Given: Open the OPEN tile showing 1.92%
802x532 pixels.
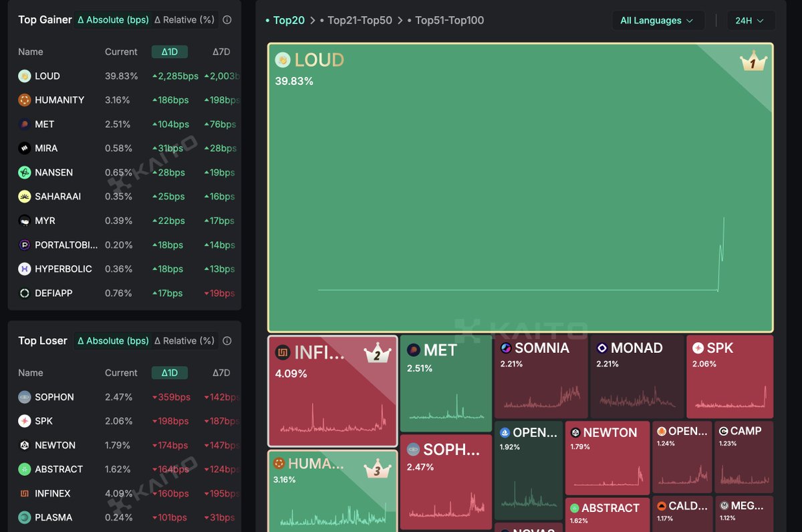Looking at the screenshot, I should (528, 471).
